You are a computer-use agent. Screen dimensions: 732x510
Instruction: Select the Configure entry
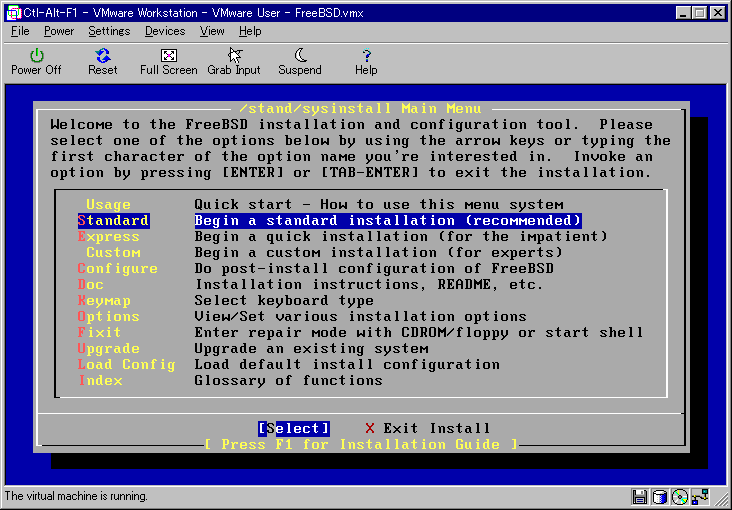118,269
